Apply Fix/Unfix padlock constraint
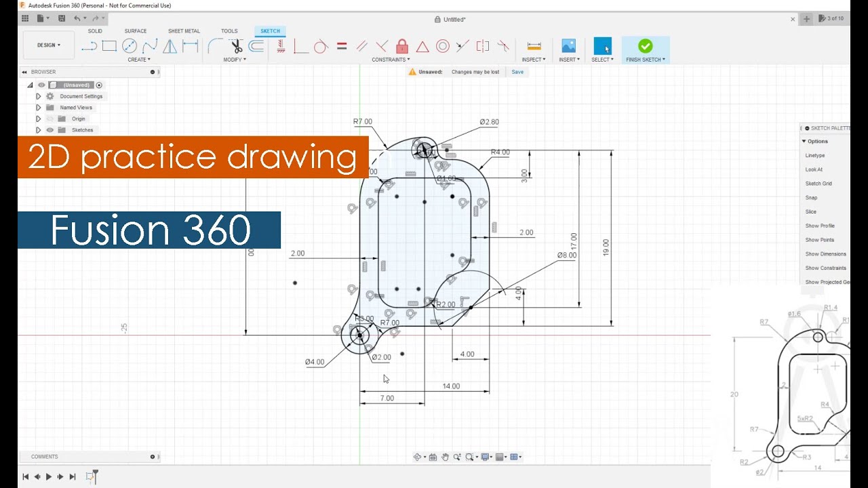Viewport: 868px width, 488px height. click(x=402, y=46)
